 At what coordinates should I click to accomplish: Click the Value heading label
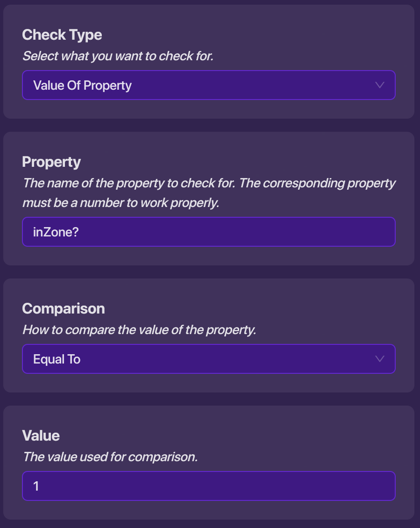point(41,435)
